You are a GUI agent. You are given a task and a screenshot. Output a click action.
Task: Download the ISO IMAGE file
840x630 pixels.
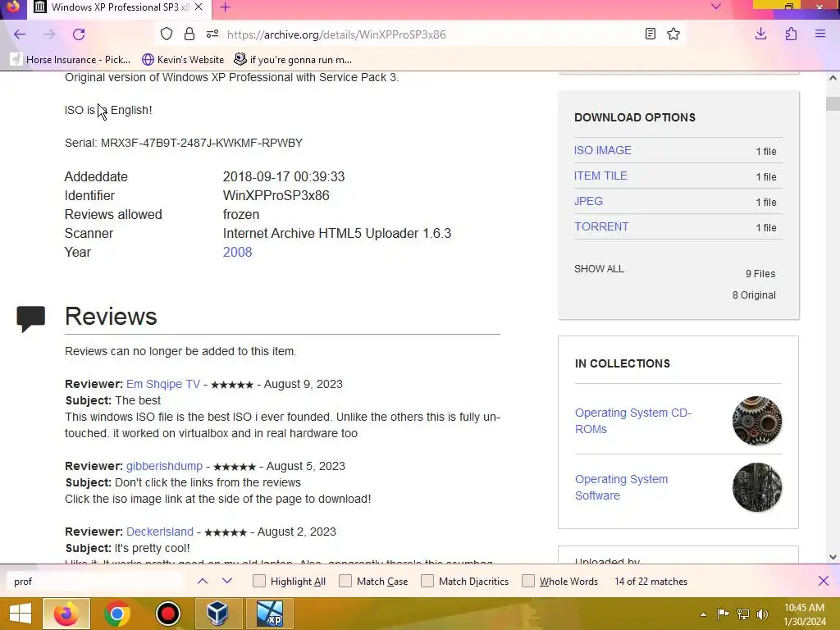(603, 151)
